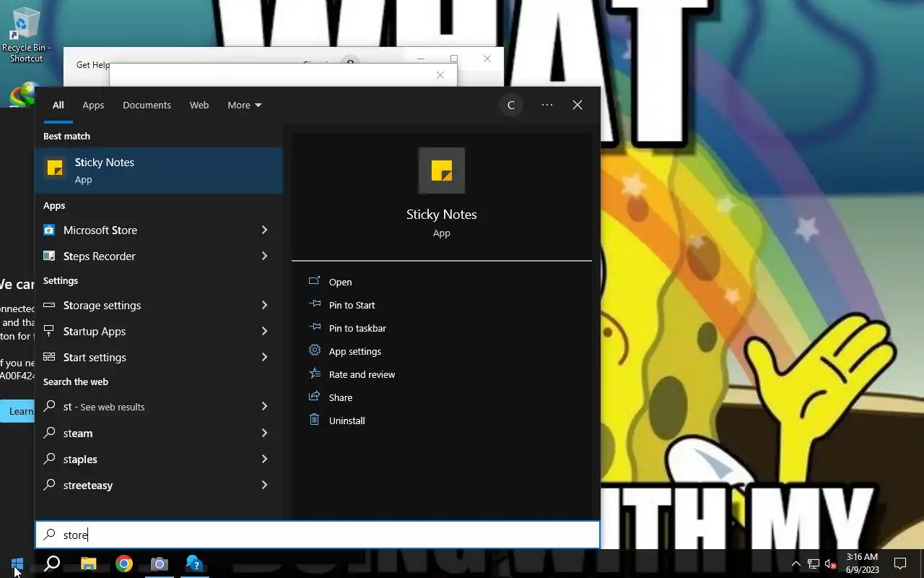Click the search icon beside staples
This screenshot has height=578, width=924.
click(x=49, y=459)
